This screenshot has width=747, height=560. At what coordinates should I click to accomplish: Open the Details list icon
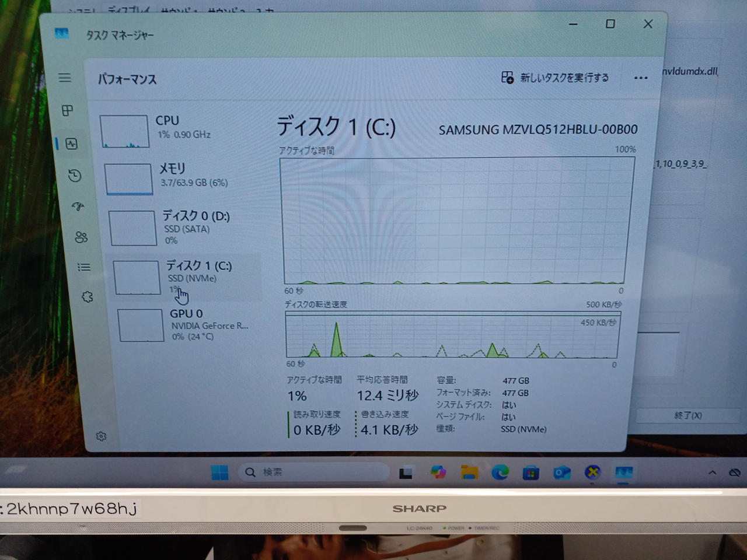point(84,267)
